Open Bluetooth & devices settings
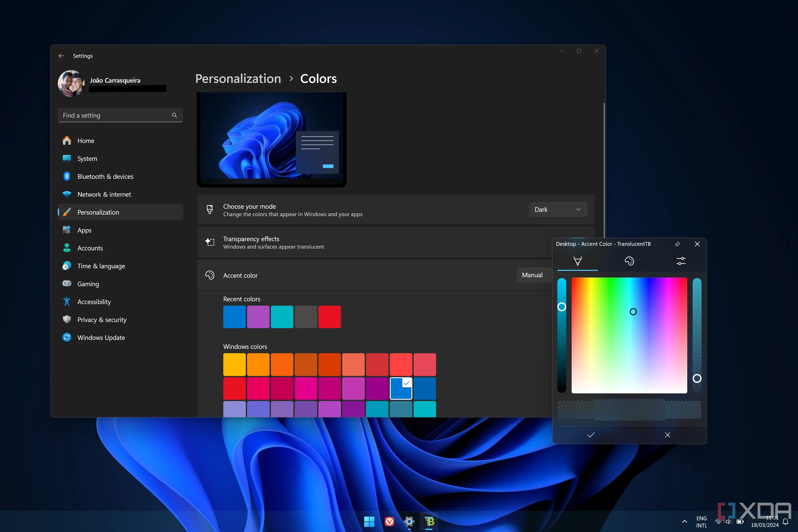798x532 pixels. click(x=120, y=176)
